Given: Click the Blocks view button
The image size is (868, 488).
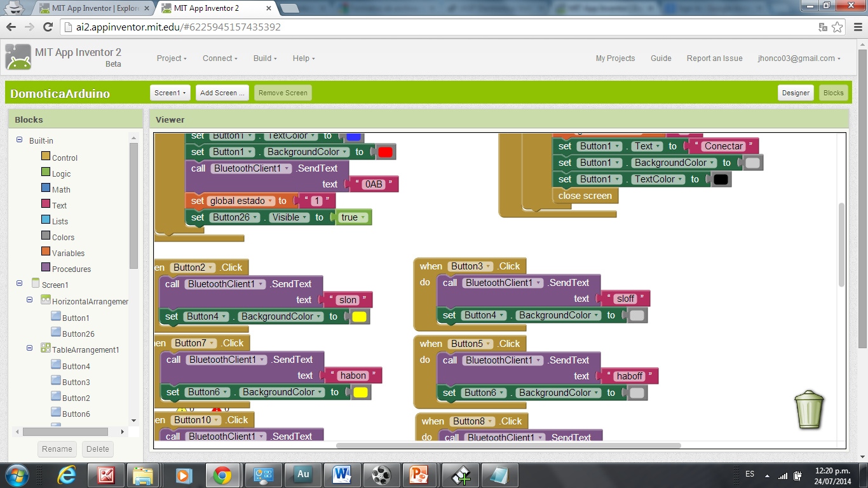Looking at the screenshot, I should 833,93.
